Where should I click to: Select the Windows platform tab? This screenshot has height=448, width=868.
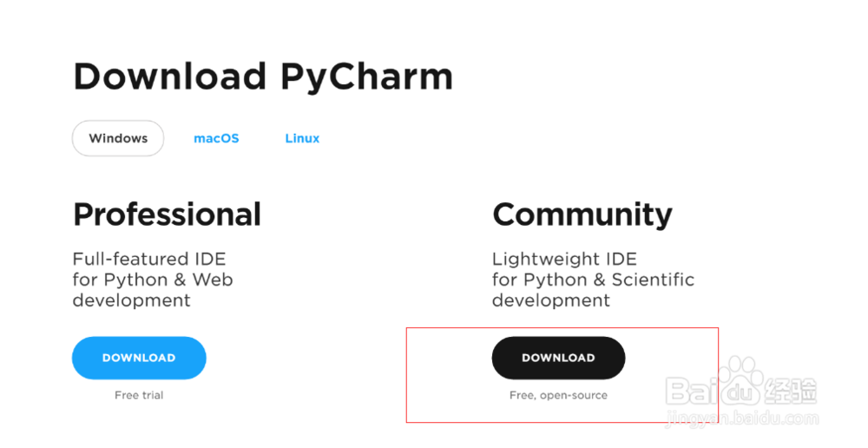coord(118,138)
